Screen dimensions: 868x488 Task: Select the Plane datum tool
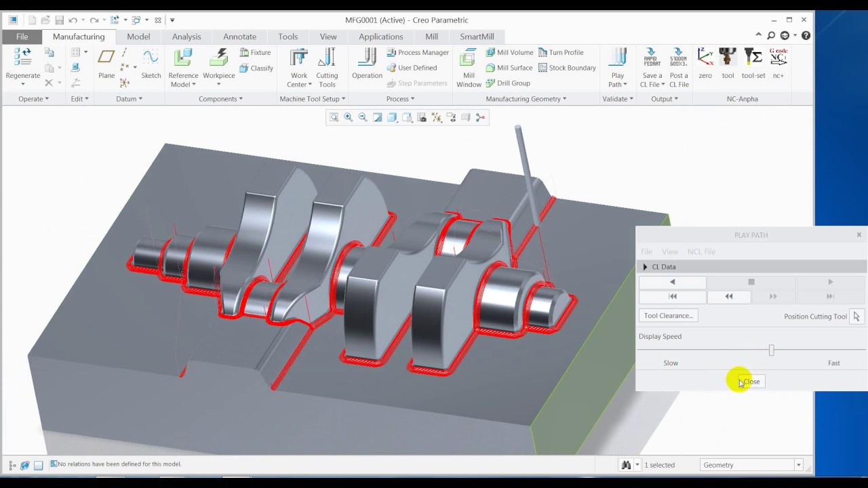(x=106, y=58)
